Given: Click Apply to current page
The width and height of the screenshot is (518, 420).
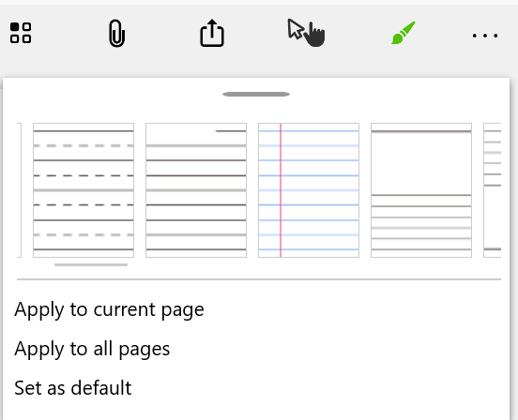Looking at the screenshot, I should [x=109, y=309].
